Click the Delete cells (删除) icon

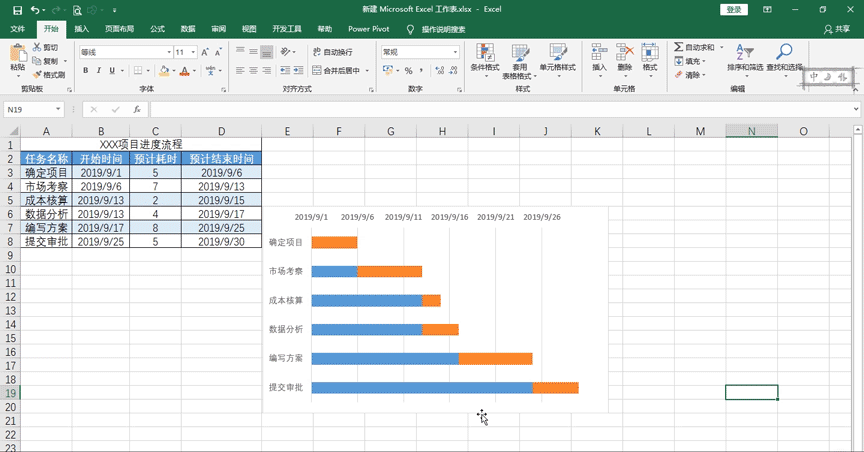(625, 58)
